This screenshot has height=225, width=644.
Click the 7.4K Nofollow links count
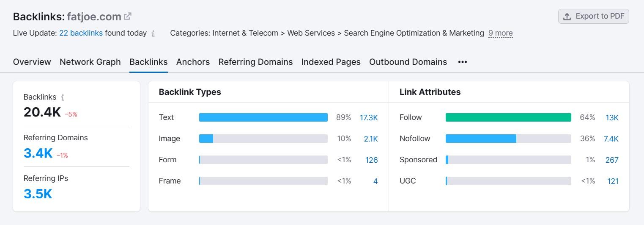(611, 139)
